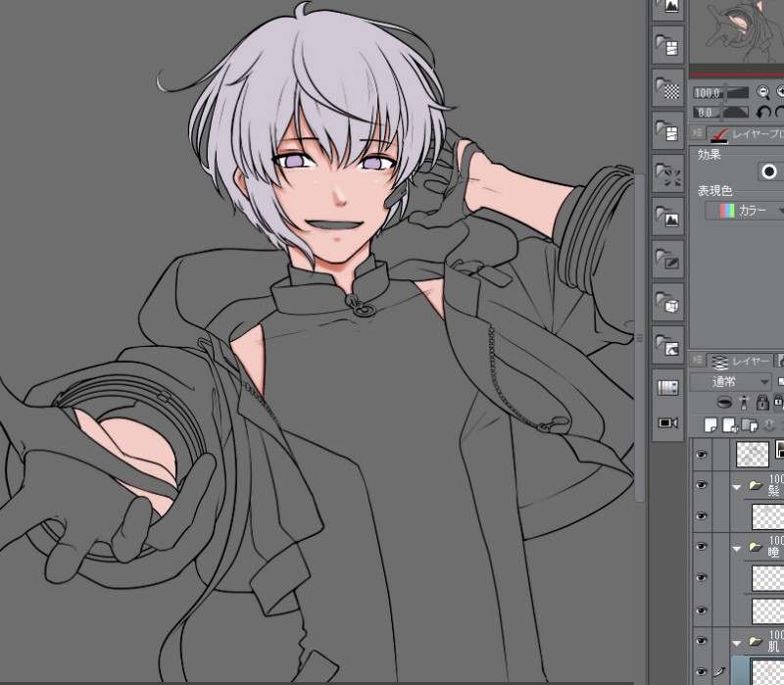Click the canvas vertical scrollbar

pos(639,337)
